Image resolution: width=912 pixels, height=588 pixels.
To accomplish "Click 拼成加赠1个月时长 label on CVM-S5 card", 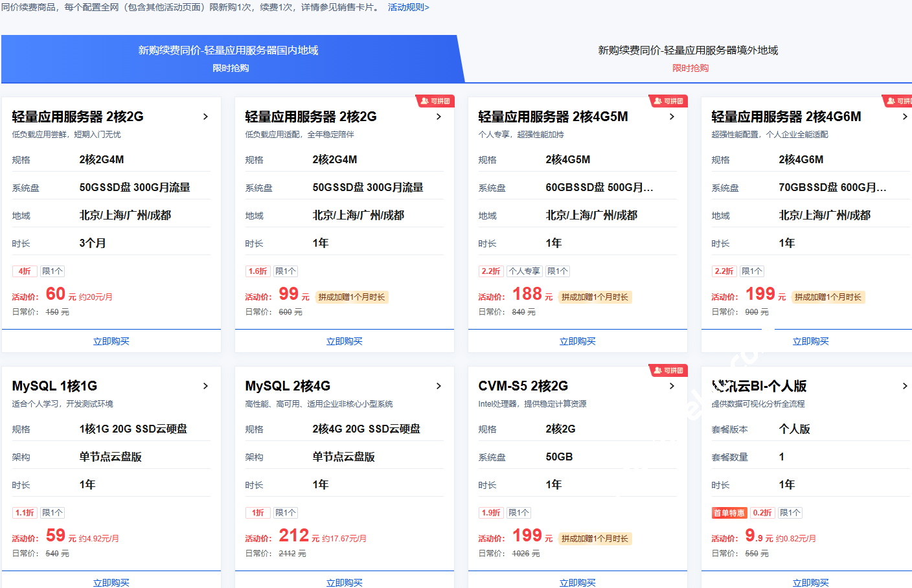I will click(595, 539).
